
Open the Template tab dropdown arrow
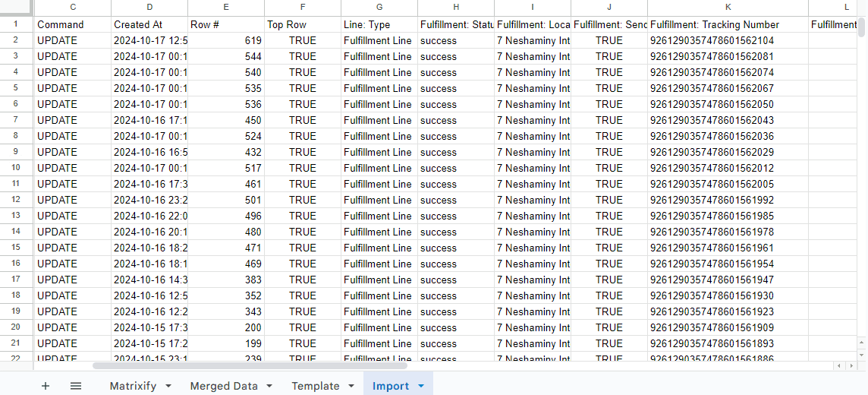coord(351,386)
